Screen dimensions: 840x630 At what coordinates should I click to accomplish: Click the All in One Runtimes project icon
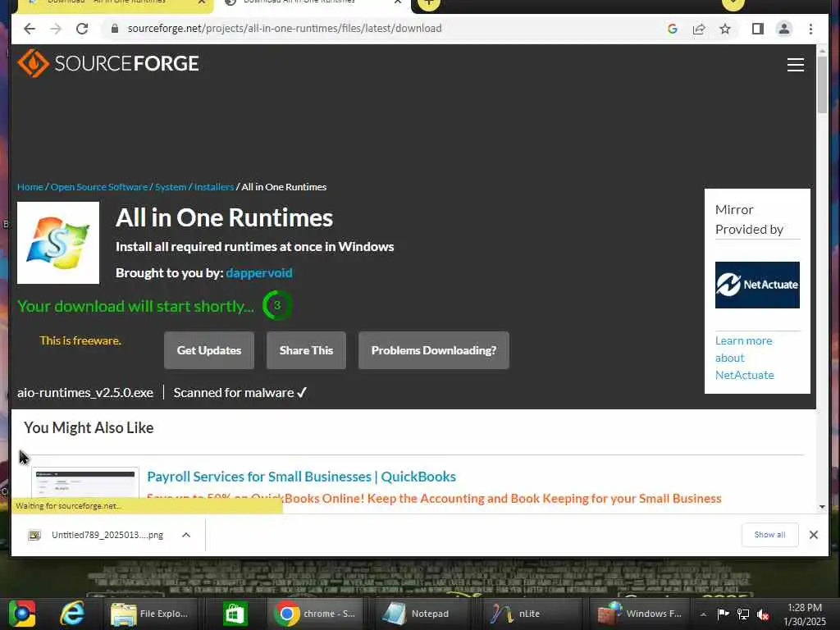point(58,243)
